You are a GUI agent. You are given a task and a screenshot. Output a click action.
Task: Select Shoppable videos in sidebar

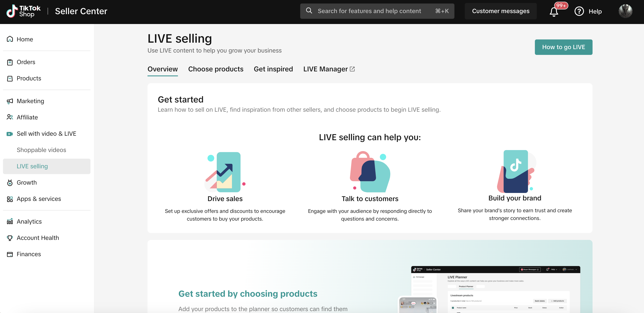click(42, 150)
